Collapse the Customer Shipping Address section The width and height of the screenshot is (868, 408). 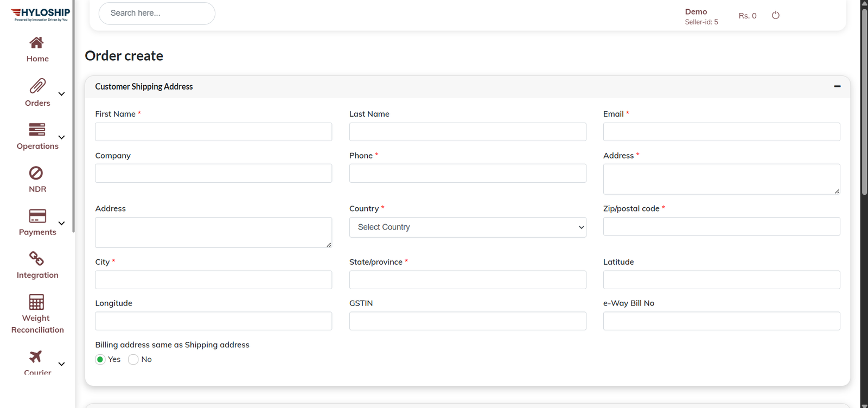pyautogui.click(x=837, y=86)
